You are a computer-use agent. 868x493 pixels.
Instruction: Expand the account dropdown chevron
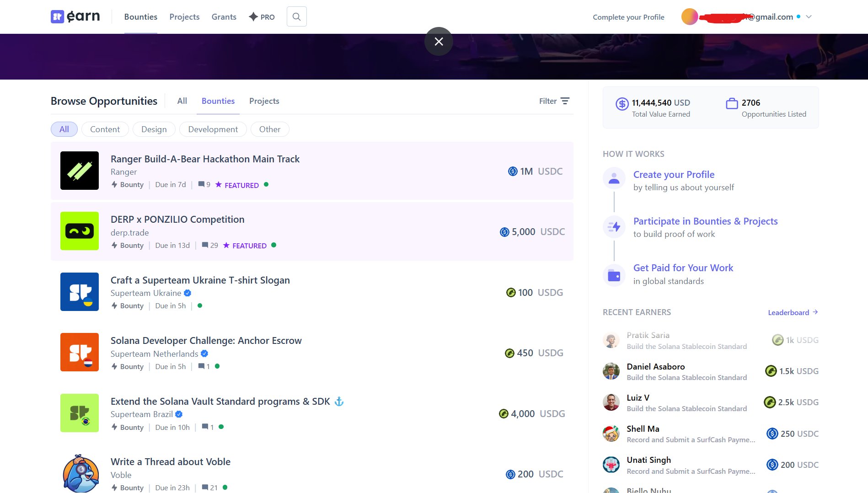[x=809, y=17]
